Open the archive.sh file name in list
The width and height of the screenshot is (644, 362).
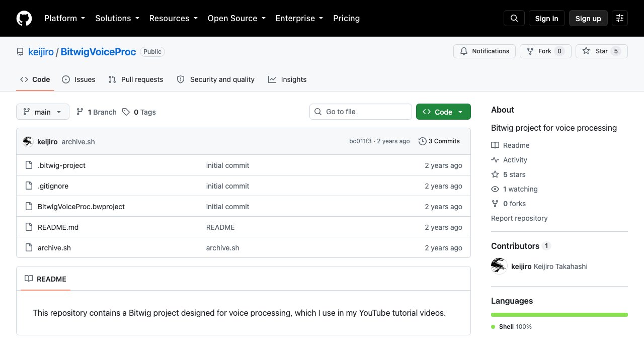point(54,248)
